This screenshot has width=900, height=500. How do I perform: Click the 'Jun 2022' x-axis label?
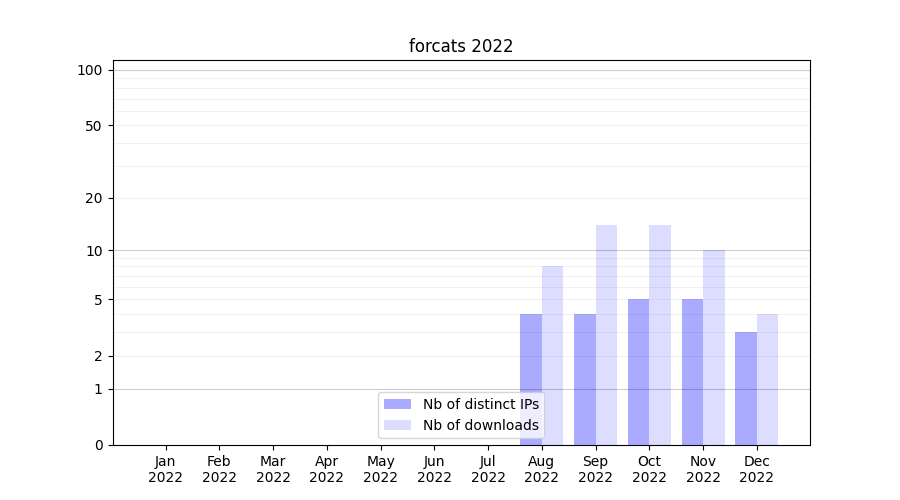click(x=434, y=469)
